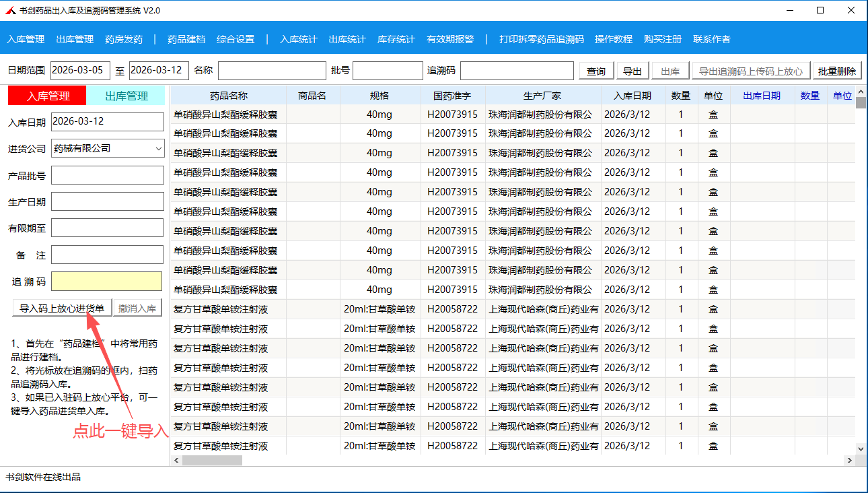Focus the yellow 追溯码 input field
The image size is (868, 493).
[107, 282]
